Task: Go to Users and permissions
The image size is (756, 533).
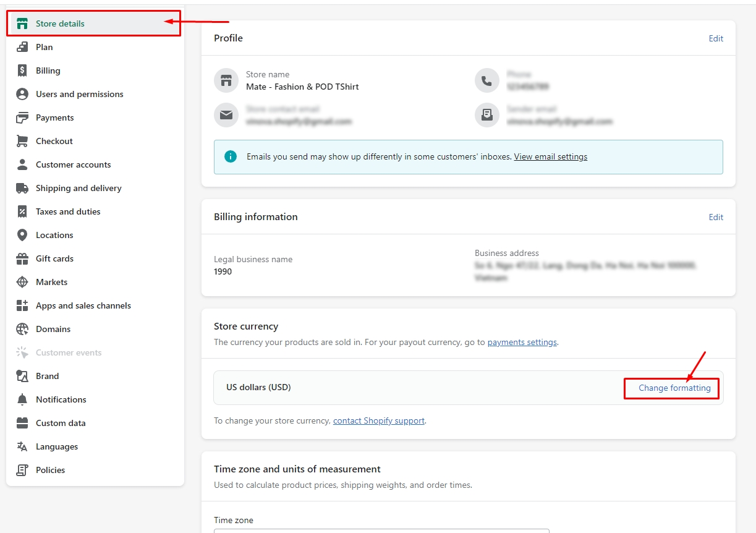Action: (x=79, y=94)
